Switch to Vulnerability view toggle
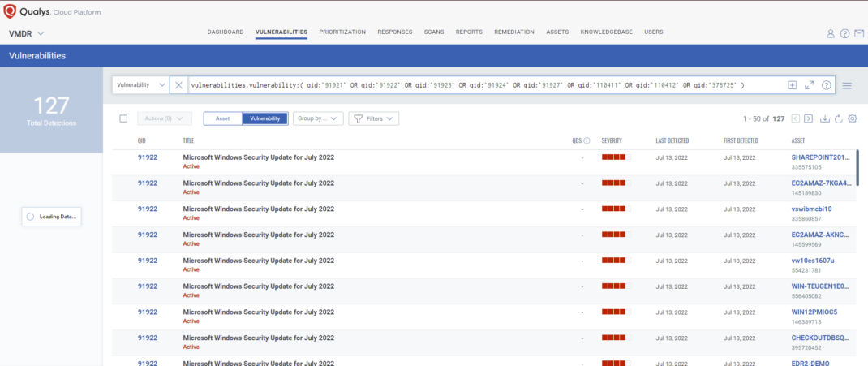 (x=265, y=118)
